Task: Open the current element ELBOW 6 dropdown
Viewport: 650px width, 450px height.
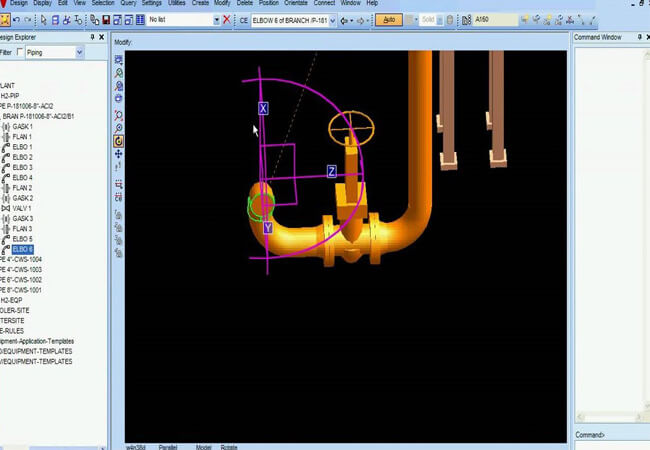Action: 332,20
